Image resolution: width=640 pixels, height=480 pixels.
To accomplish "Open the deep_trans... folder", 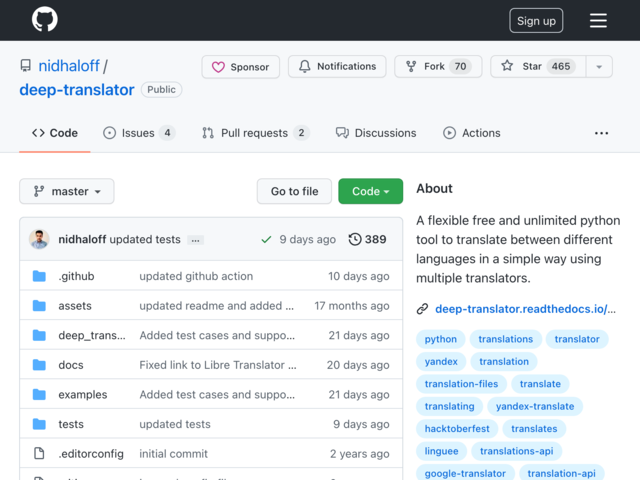I will 92,336.
